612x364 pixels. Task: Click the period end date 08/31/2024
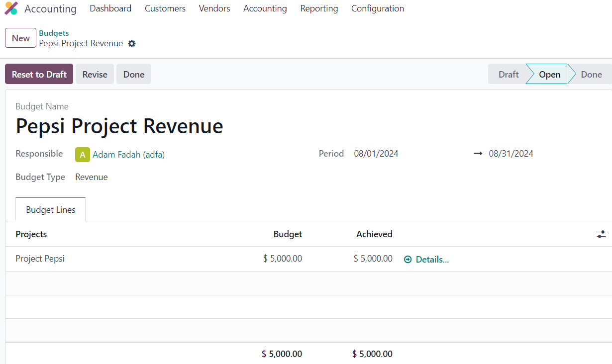(511, 154)
